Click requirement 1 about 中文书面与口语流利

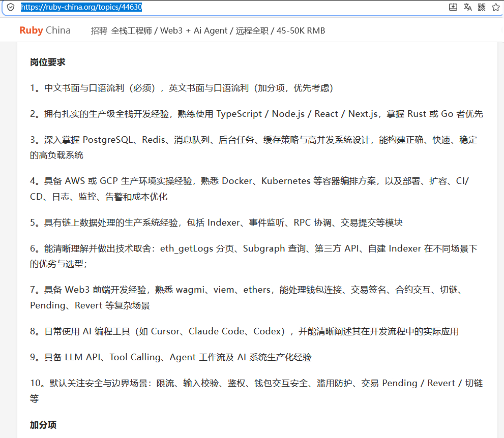pyautogui.click(x=182, y=88)
